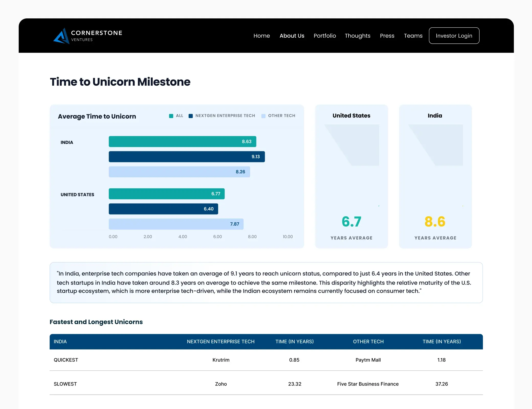Viewport: 532px width, 409px height.
Task: Select United States 7.87 other tech bar
Action: click(x=176, y=224)
